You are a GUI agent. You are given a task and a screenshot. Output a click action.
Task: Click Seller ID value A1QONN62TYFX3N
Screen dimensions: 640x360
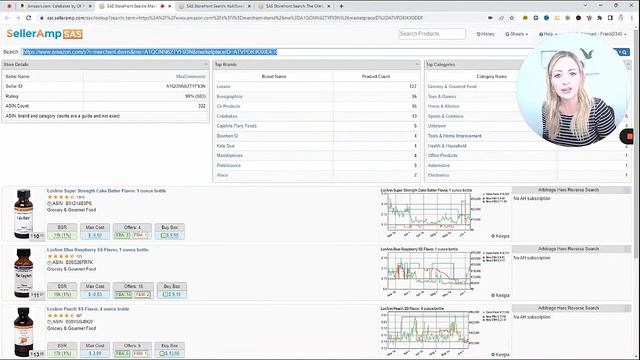pos(186,87)
